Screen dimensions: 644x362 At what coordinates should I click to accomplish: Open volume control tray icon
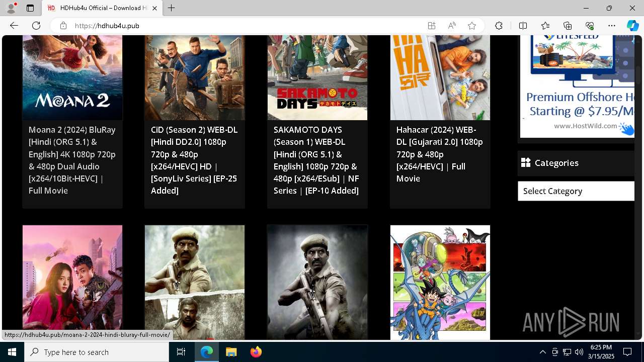tap(579, 352)
